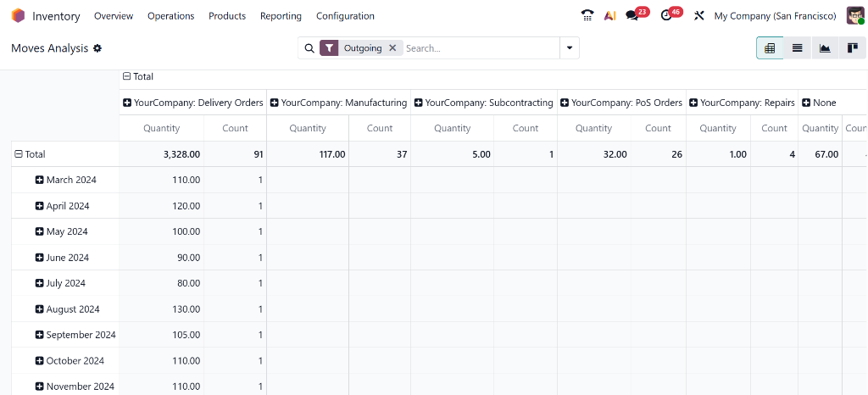868x395 pixels.
Task: Click into the Search input field
Action: [x=479, y=48]
